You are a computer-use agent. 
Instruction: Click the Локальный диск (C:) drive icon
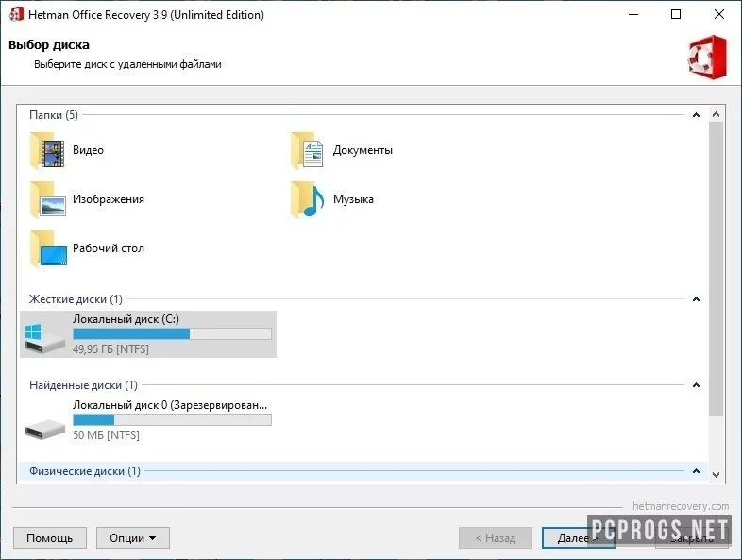point(45,338)
